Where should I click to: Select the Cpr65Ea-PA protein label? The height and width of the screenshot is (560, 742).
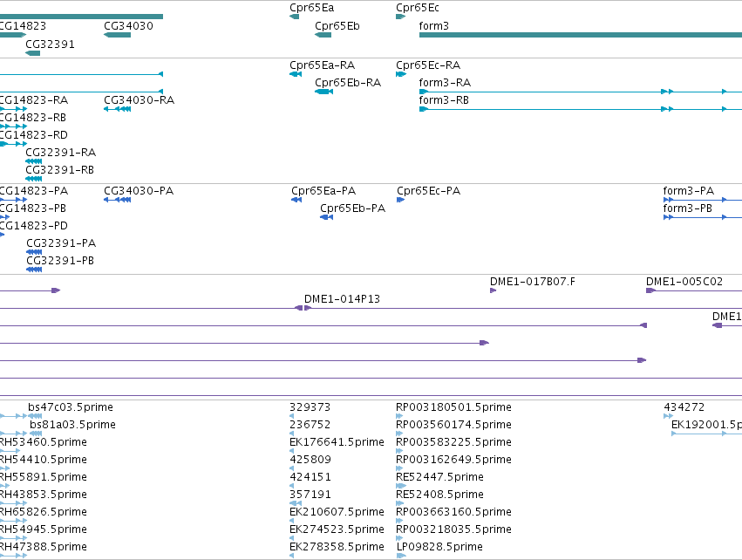coord(323,191)
